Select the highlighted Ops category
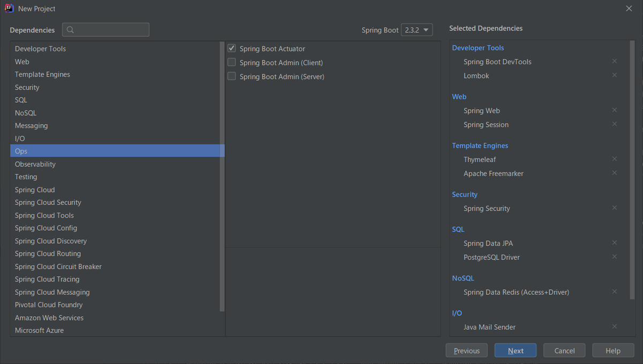This screenshot has width=643, height=364. (x=115, y=151)
